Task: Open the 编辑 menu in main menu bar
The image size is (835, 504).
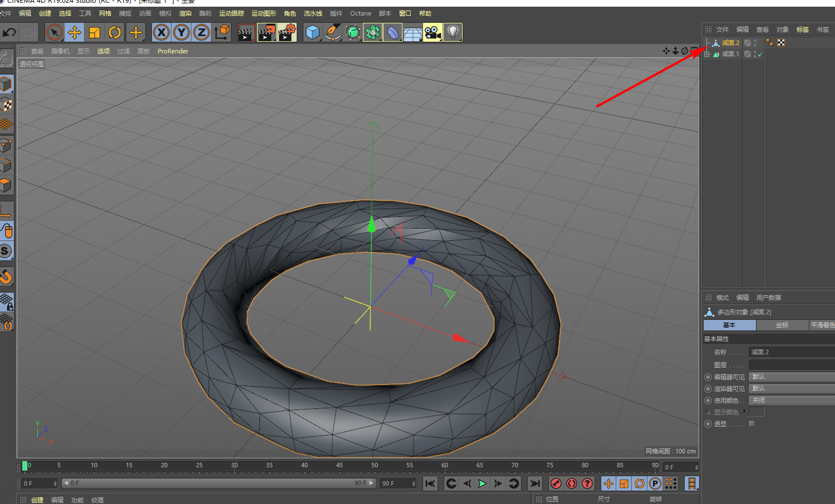Action: pyautogui.click(x=25, y=13)
